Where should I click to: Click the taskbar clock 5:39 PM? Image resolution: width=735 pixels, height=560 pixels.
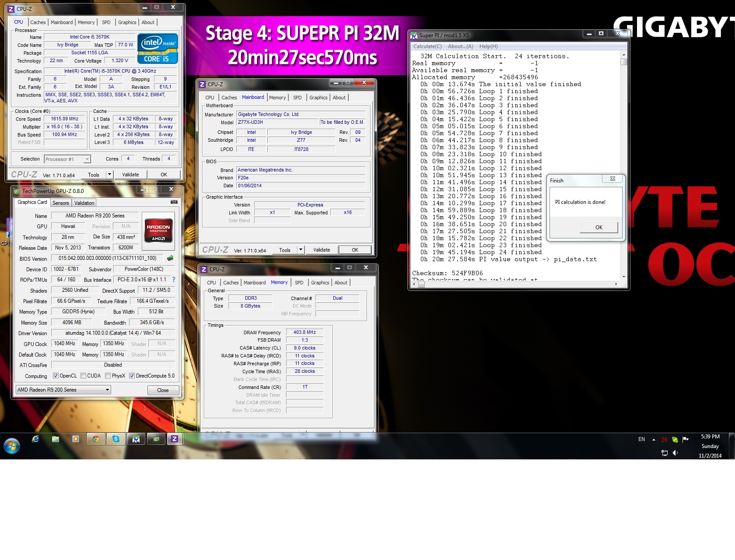click(x=710, y=437)
